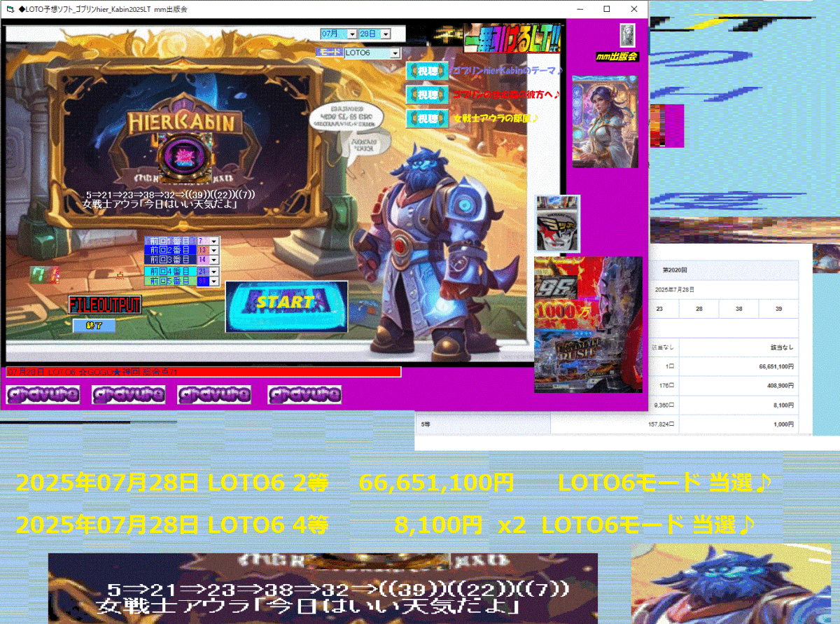Open the month dropdown showing 07月
840x624 pixels.
338,34
